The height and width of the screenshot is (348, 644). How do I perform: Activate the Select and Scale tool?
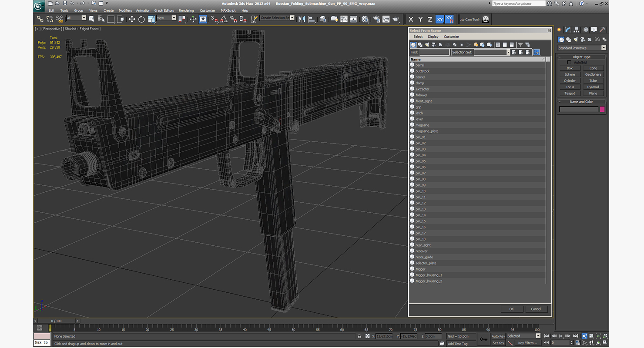[151, 19]
